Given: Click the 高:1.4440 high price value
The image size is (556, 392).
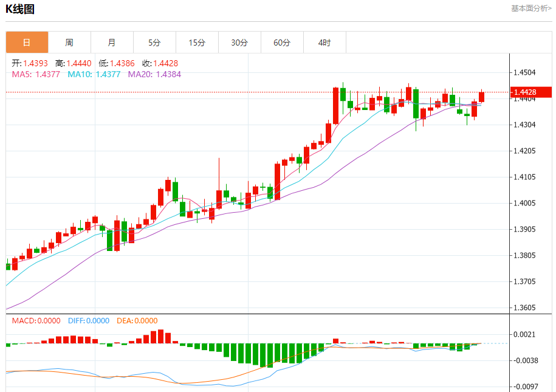Looking at the screenshot, I should (x=74, y=63).
